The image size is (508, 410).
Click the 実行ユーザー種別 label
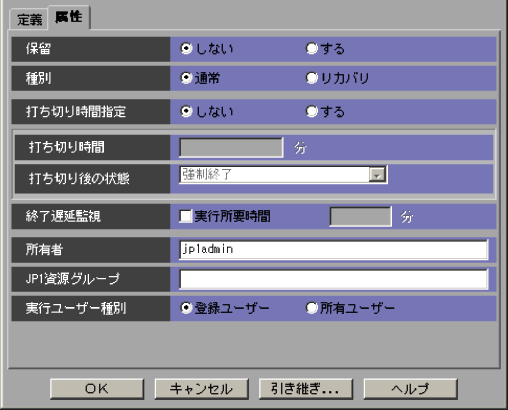(x=76, y=308)
